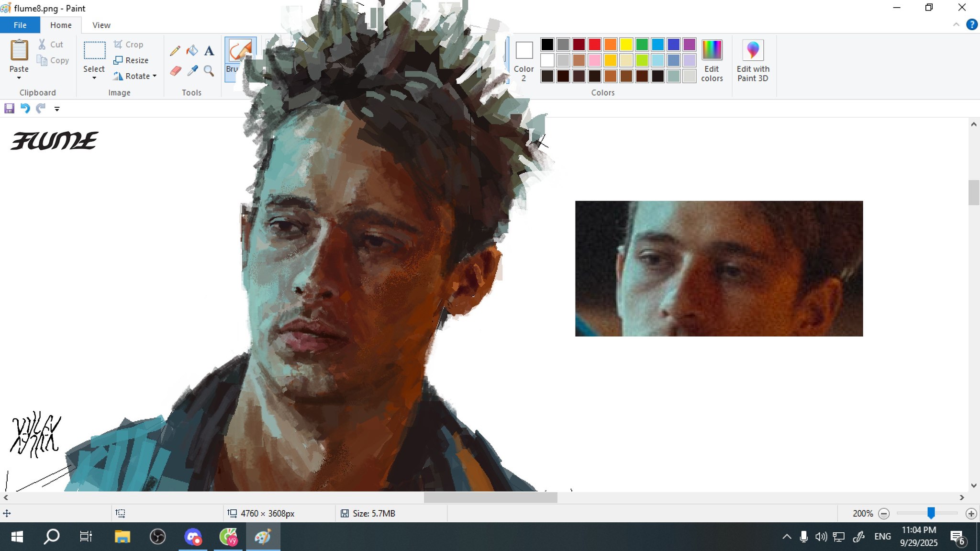Select the Text tool
The image size is (980, 551).
[209, 51]
